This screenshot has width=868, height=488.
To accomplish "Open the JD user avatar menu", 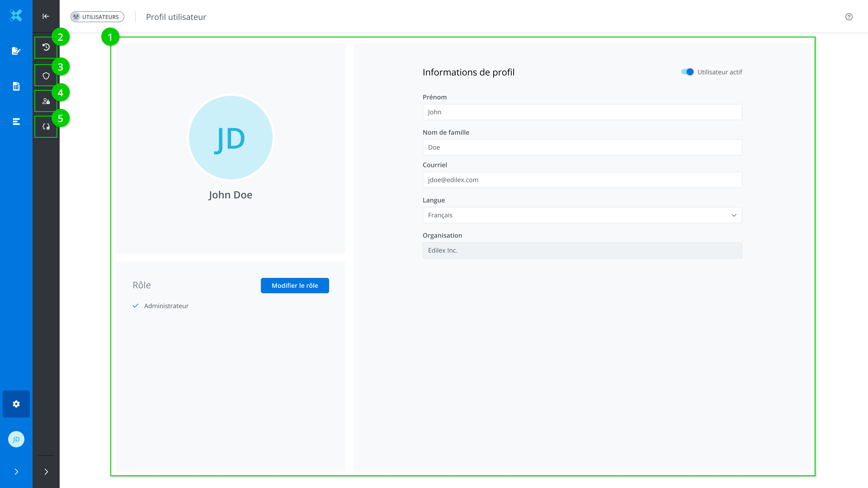I will coord(16,439).
